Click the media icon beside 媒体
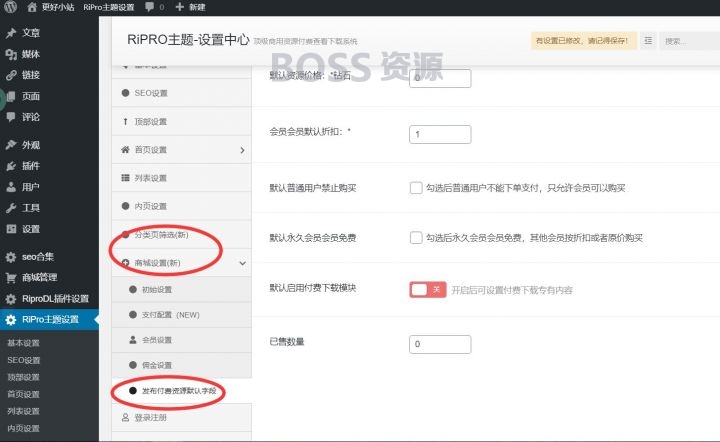Screen dimensions: 720x442 pyautogui.click(x=11, y=54)
